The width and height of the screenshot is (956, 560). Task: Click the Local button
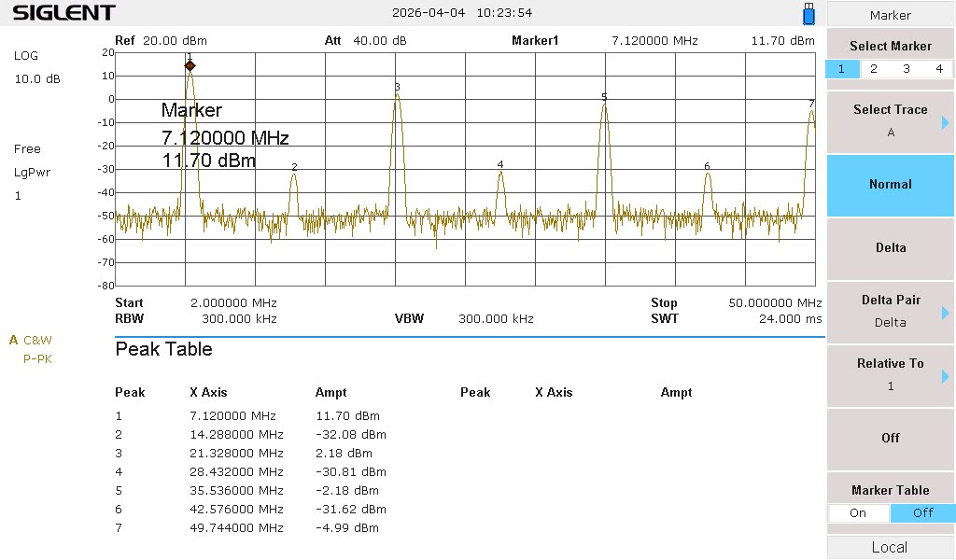point(890,547)
